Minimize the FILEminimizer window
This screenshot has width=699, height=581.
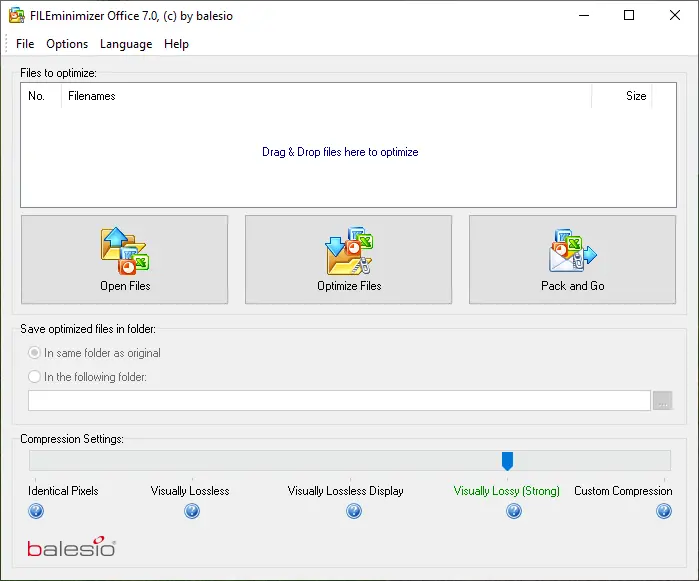tap(584, 16)
